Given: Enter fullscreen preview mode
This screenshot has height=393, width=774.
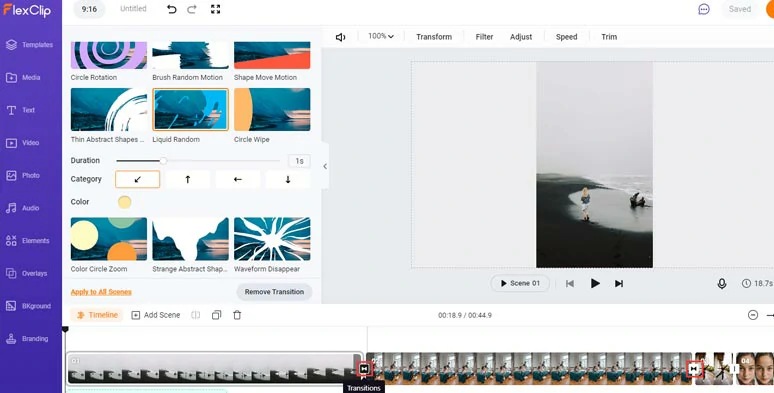Looking at the screenshot, I should [215, 9].
